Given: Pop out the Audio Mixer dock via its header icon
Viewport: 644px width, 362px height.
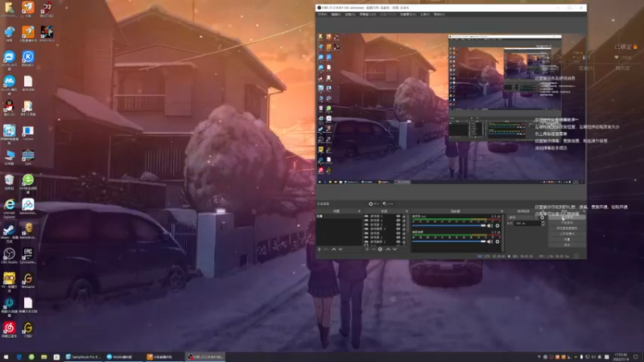Looking at the screenshot, I should click(502, 211).
